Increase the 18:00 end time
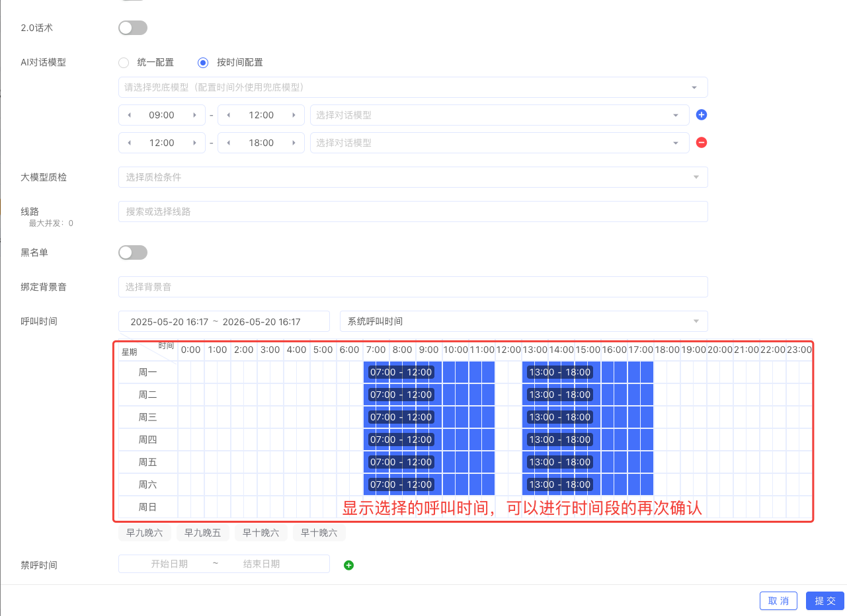The width and height of the screenshot is (847, 616). click(294, 143)
